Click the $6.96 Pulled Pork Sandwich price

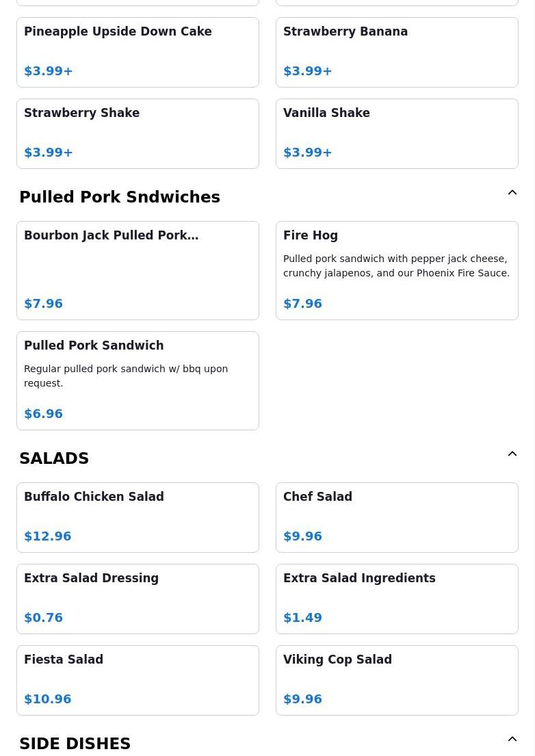[x=43, y=414]
